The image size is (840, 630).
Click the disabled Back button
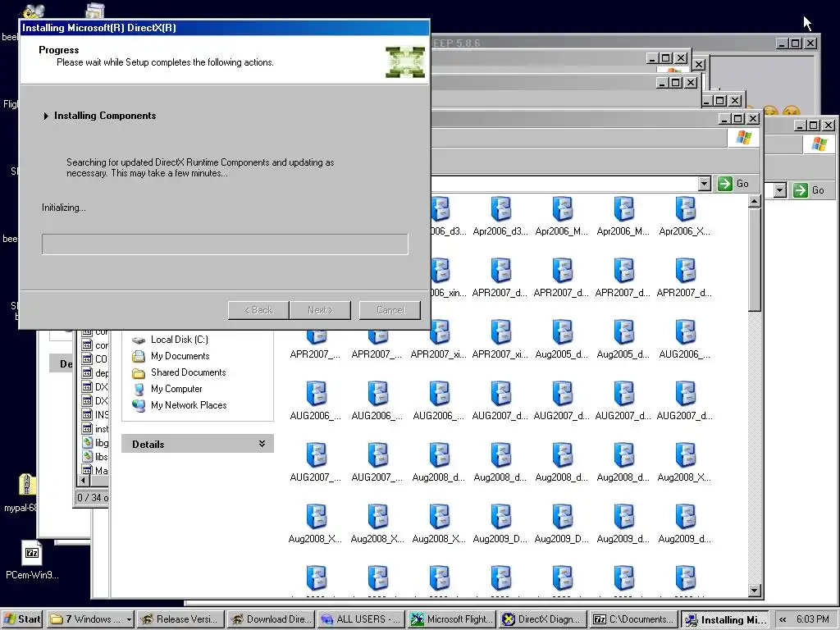[258, 310]
